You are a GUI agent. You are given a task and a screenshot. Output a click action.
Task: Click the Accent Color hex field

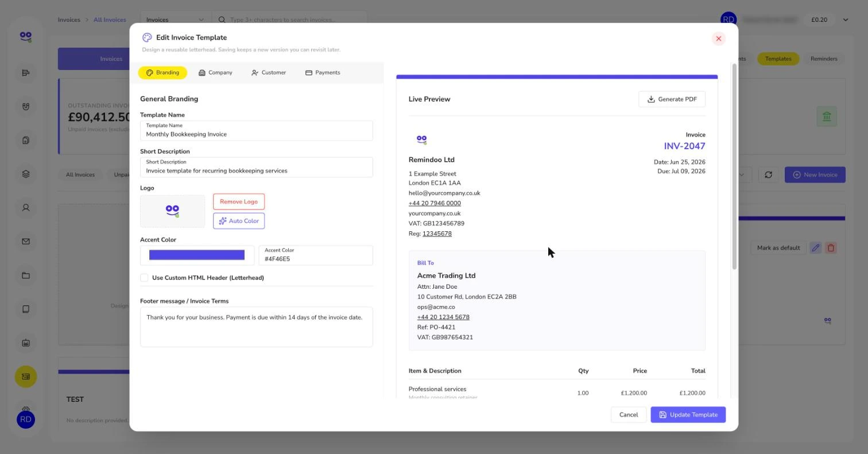(x=316, y=255)
